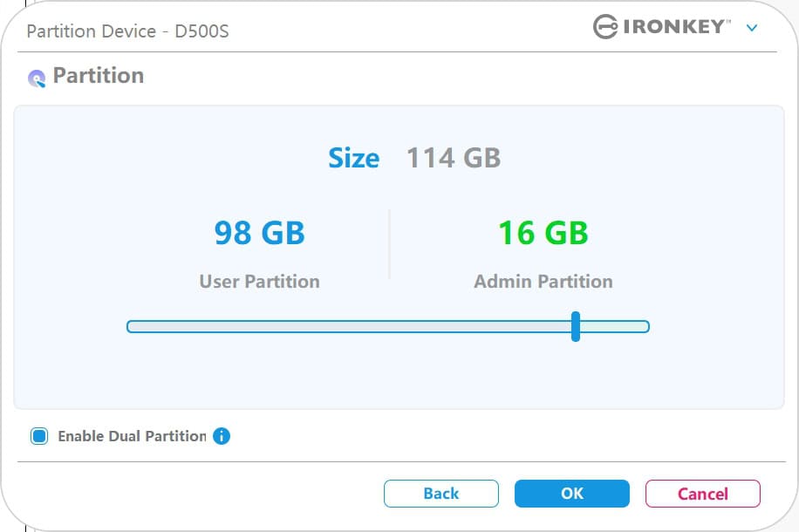Click the Enable Dual Partition label text
The width and height of the screenshot is (799, 532).
pyautogui.click(x=132, y=436)
